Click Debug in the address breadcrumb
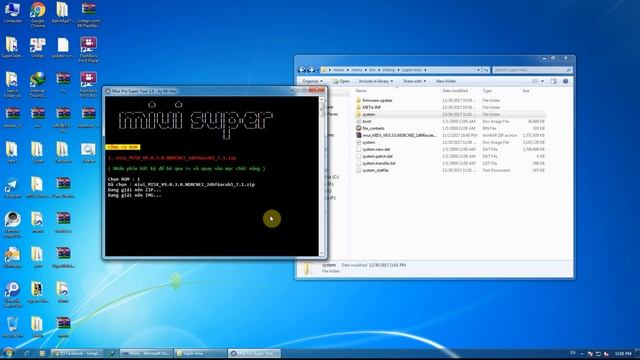Image resolution: width=640 pixels, height=360 pixels. tap(389, 70)
